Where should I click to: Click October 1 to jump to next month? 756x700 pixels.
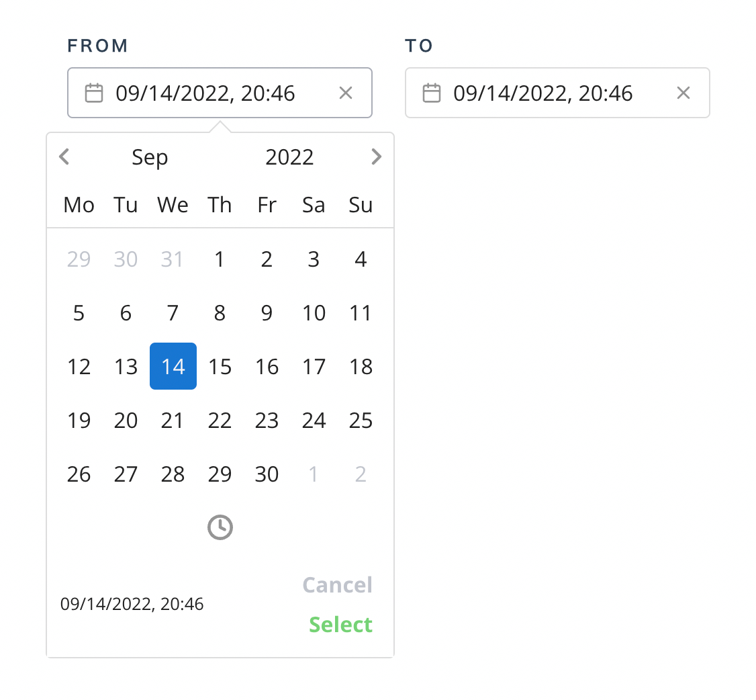click(x=314, y=474)
